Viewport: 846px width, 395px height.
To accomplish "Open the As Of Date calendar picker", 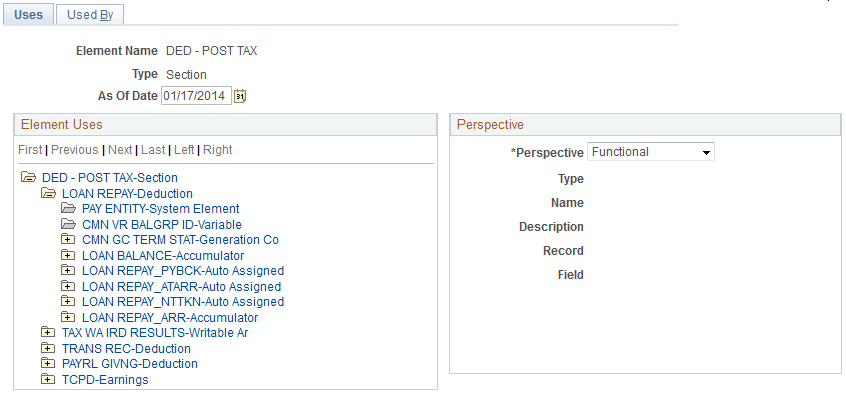I will 240,97.
